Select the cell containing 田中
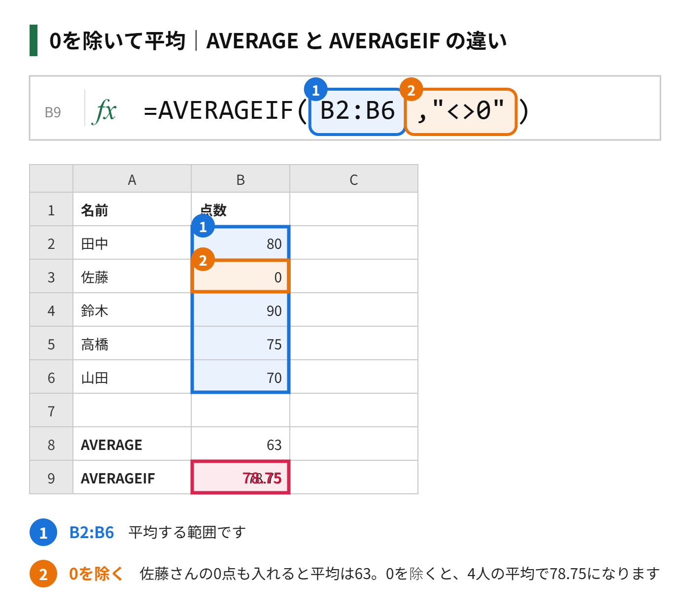The height and width of the screenshot is (616, 690). (132, 243)
